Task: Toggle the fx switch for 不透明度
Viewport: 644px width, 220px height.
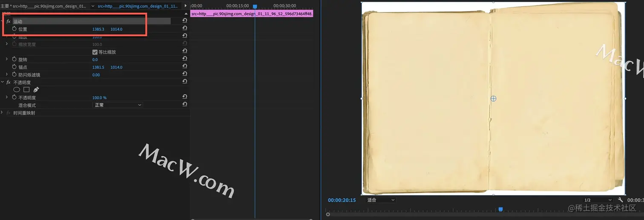Action: [8, 83]
